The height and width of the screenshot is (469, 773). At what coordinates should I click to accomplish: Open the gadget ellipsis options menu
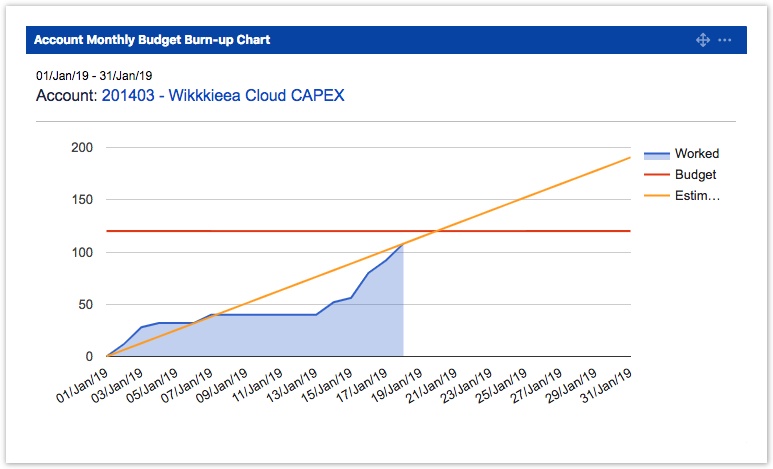pos(726,40)
